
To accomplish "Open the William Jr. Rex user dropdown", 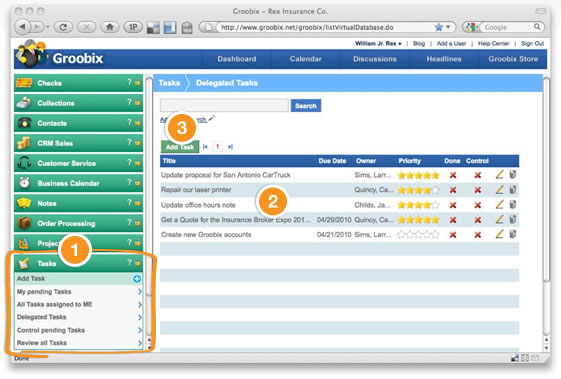I will point(378,44).
